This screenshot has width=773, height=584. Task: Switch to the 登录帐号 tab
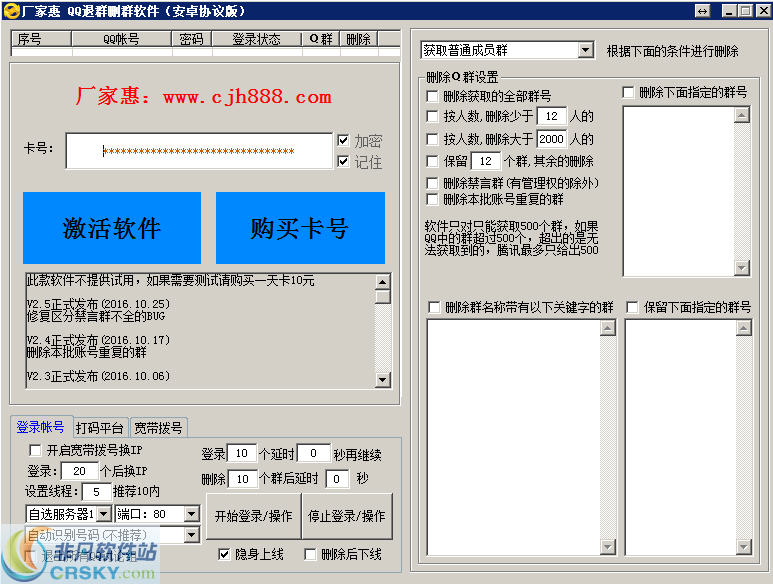pos(40,427)
